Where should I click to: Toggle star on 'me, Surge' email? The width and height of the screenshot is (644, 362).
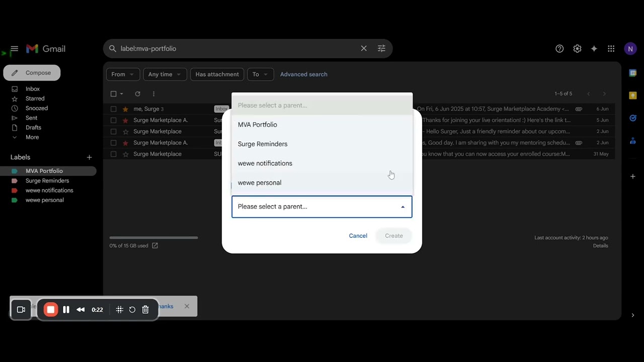[x=125, y=109]
